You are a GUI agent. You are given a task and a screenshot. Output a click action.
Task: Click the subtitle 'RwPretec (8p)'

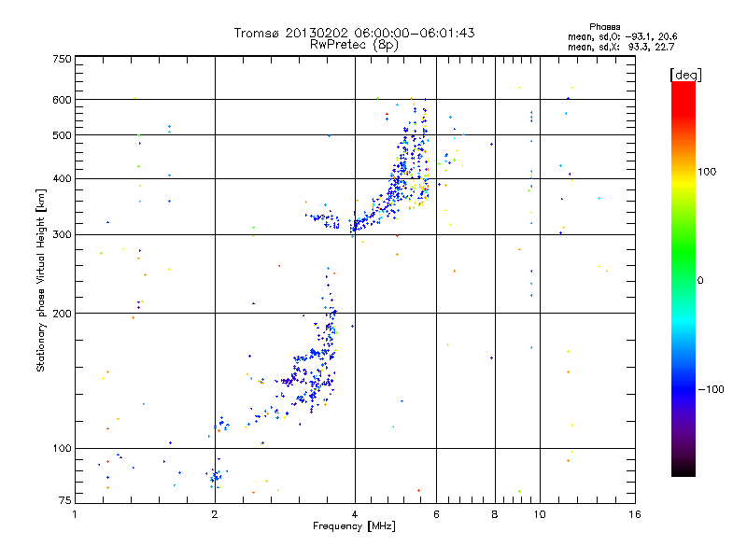click(354, 45)
